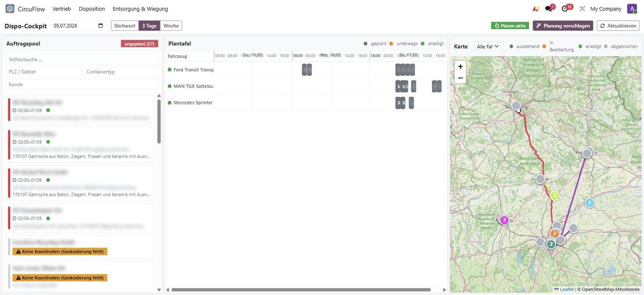
Task: Click green status dot of MAN TGX row
Action: pyautogui.click(x=169, y=86)
